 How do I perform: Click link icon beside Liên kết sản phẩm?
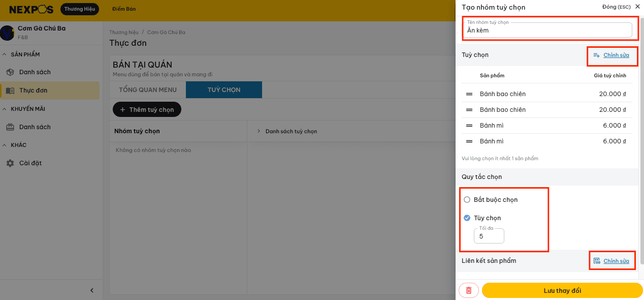point(597,261)
